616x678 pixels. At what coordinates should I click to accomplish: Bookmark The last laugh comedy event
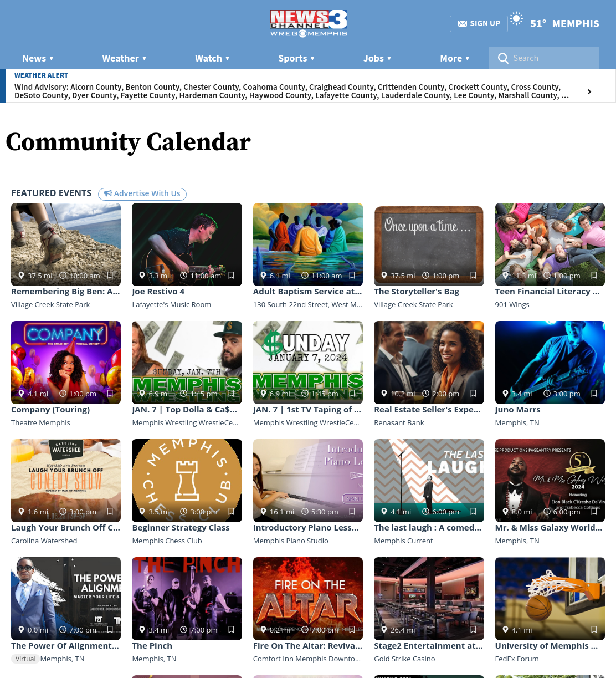click(474, 512)
